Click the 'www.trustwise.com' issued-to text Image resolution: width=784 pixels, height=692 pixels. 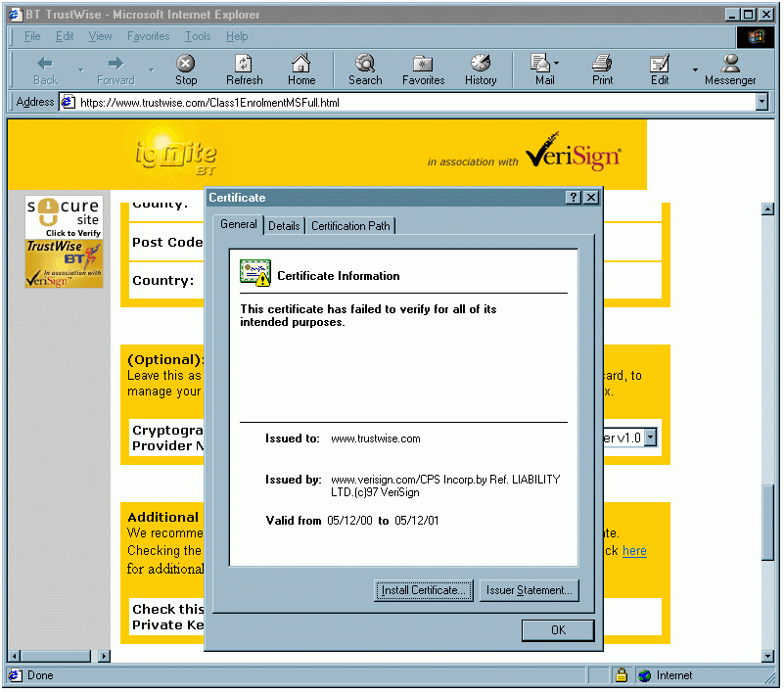tap(376, 438)
